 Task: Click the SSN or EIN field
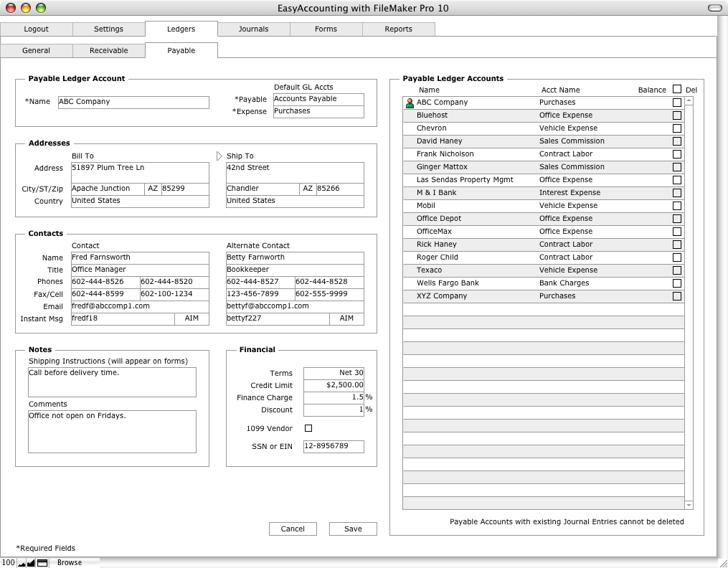(334, 446)
